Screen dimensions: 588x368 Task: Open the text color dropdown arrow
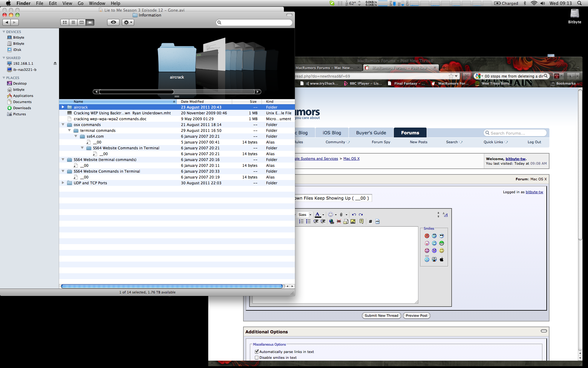(323, 215)
